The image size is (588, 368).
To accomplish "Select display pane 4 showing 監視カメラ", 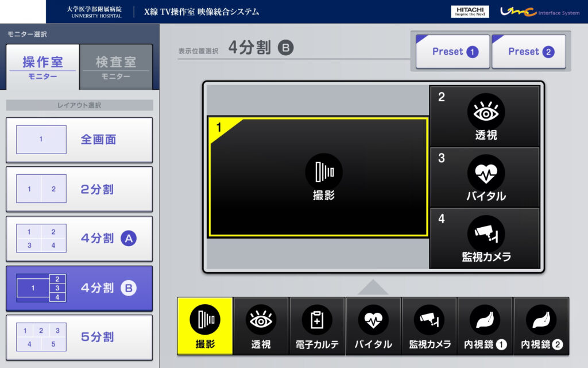I will click(485, 238).
